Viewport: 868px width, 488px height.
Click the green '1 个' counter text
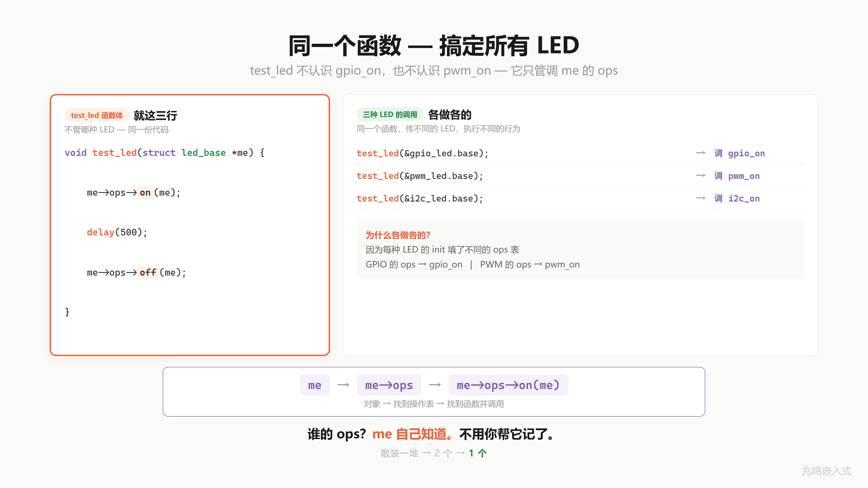tap(477, 453)
